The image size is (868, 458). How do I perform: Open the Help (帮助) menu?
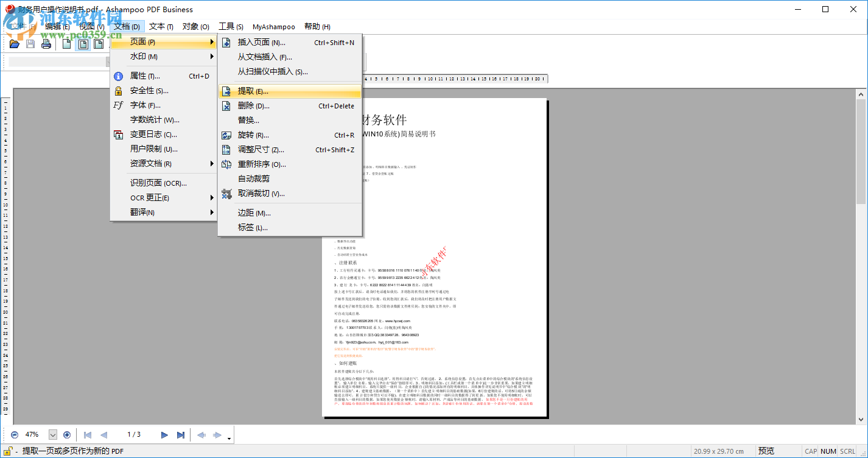tap(317, 26)
